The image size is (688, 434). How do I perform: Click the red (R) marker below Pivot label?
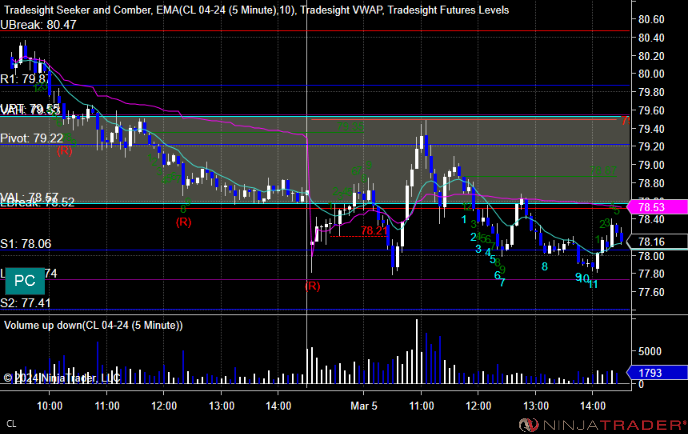click(x=64, y=151)
